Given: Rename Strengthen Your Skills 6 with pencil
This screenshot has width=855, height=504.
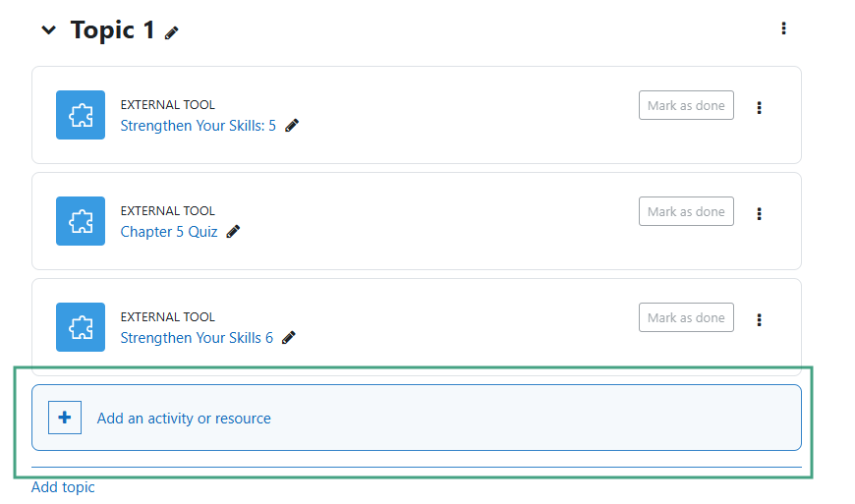Looking at the screenshot, I should click(x=289, y=338).
